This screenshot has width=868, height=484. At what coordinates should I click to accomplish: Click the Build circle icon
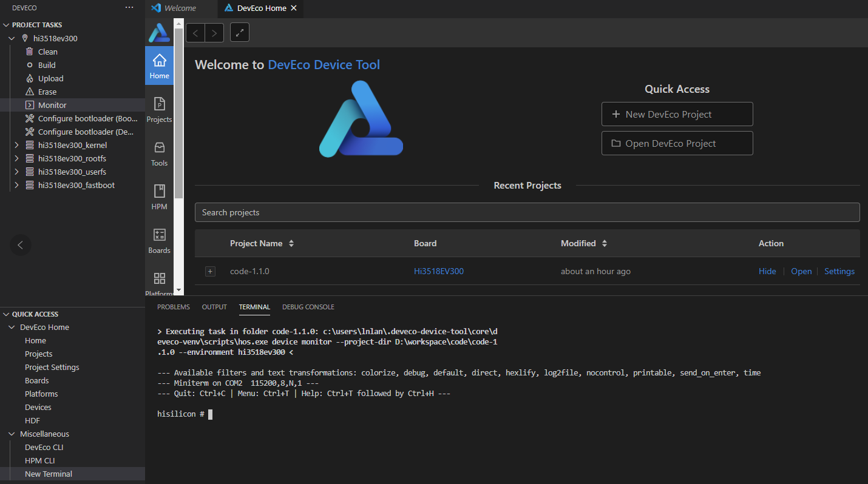(29, 65)
